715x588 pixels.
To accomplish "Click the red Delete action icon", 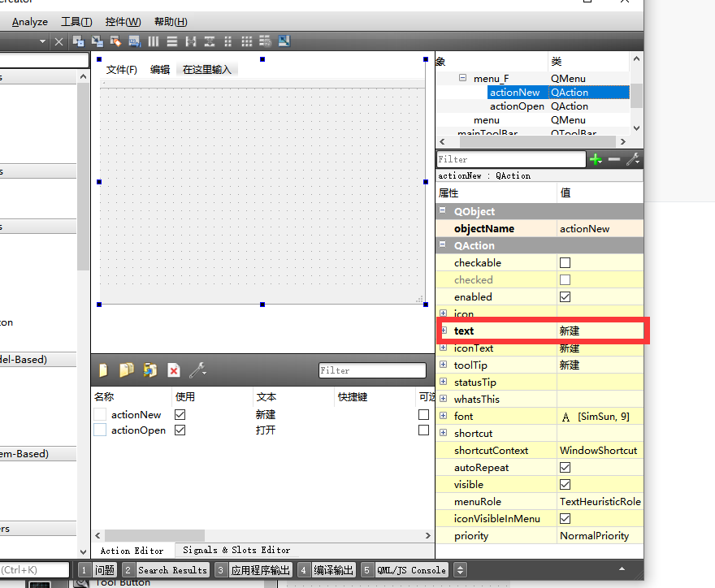I will 173,370.
